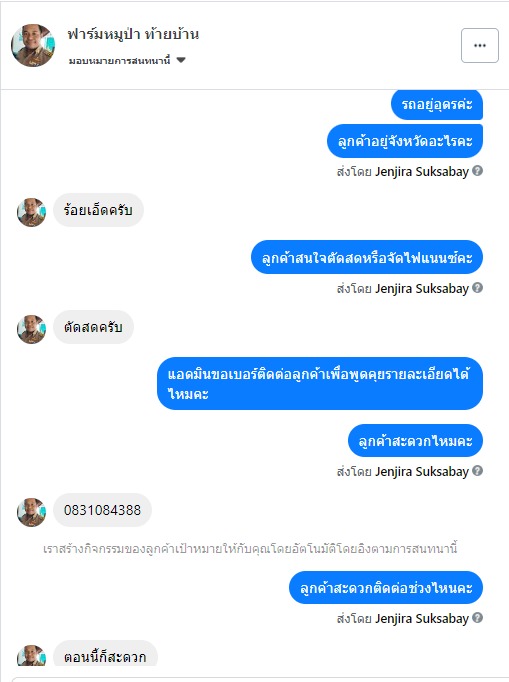509x682 pixels.
Task: Click the ร้อยเอ็ดครับ received message bubble
Action: coord(98,210)
